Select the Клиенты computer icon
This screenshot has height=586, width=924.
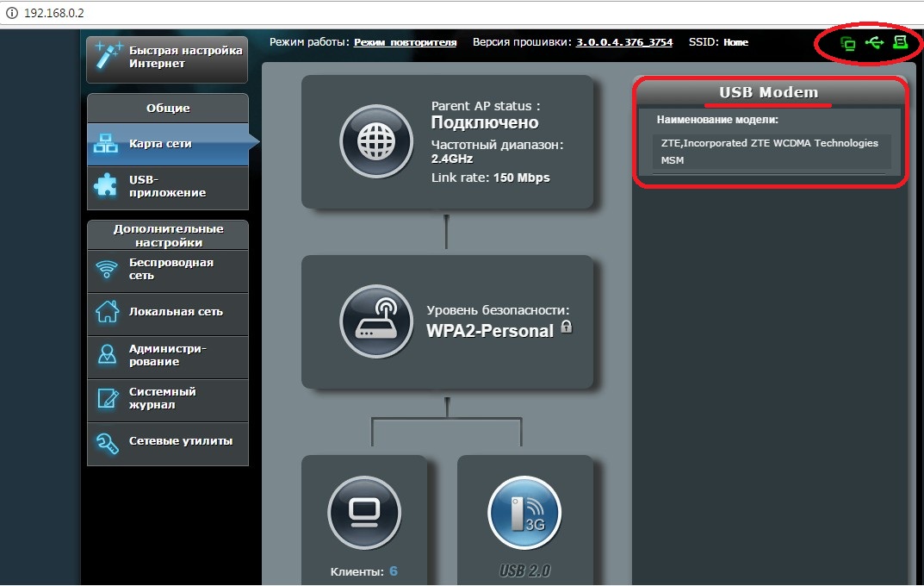[364, 512]
